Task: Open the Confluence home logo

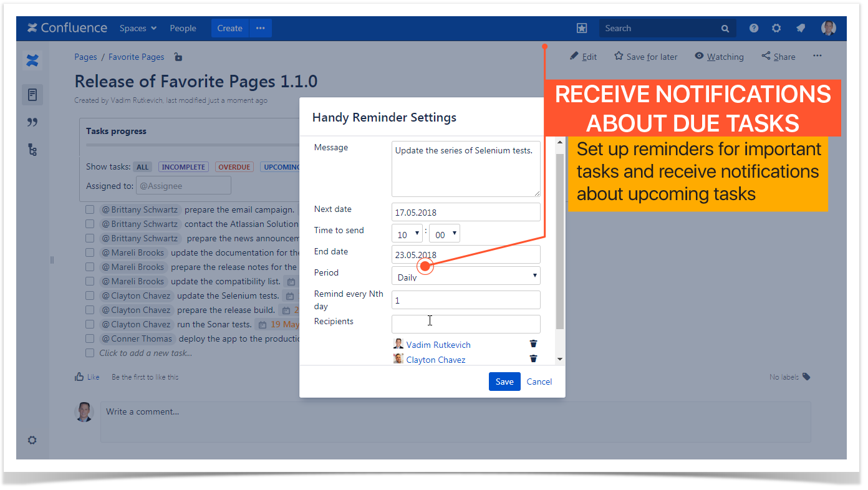Action: click(x=67, y=28)
